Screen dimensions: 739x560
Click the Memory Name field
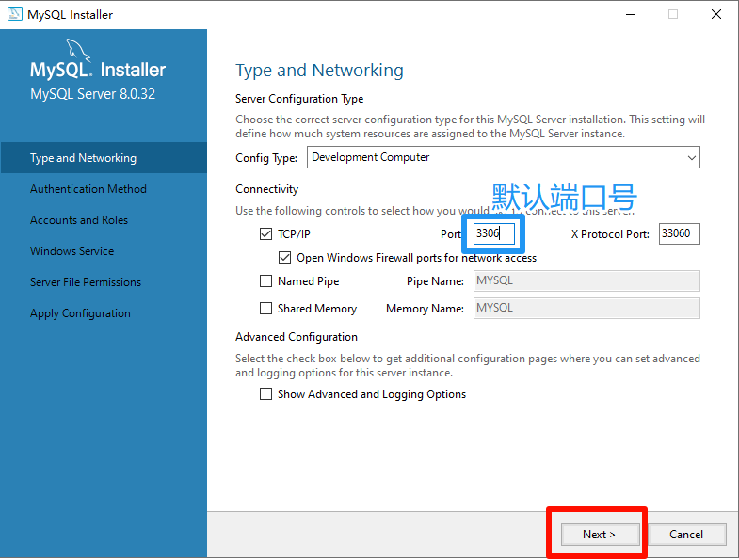(586, 309)
